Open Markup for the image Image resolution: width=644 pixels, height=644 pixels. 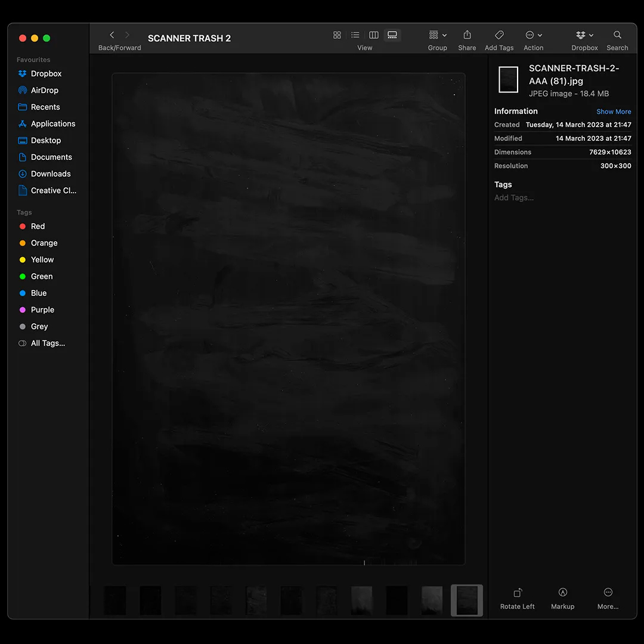point(562,597)
